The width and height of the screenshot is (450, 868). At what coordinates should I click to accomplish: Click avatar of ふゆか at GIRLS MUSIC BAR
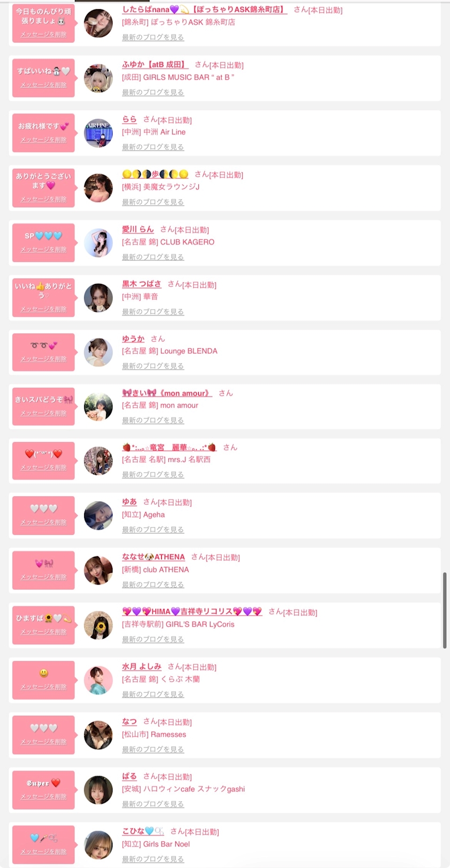click(x=99, y=78)
